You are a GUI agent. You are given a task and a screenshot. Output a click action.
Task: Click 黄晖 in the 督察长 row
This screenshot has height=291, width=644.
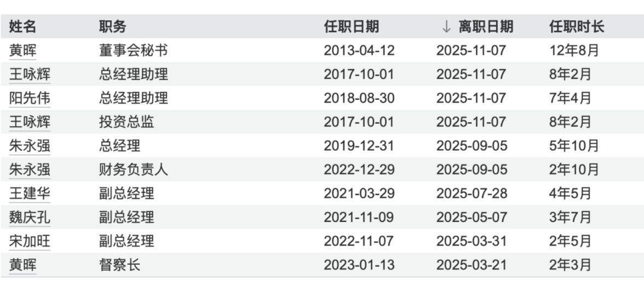tap(22, 265)
